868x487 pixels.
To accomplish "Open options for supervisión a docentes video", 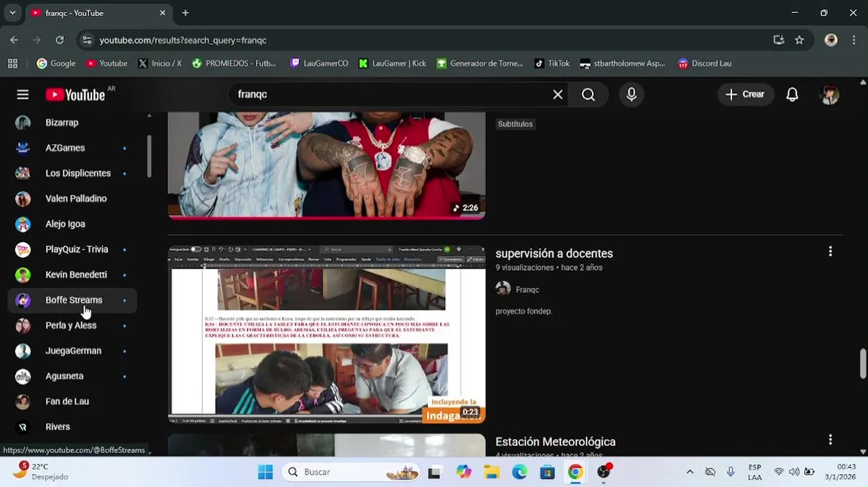I will point(830,252).
